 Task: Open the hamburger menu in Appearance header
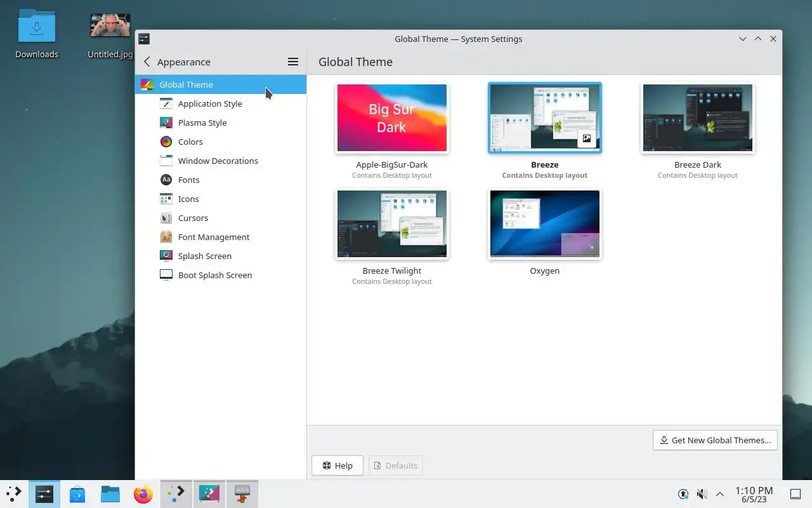pyautogui.click(x=293, y=62)
